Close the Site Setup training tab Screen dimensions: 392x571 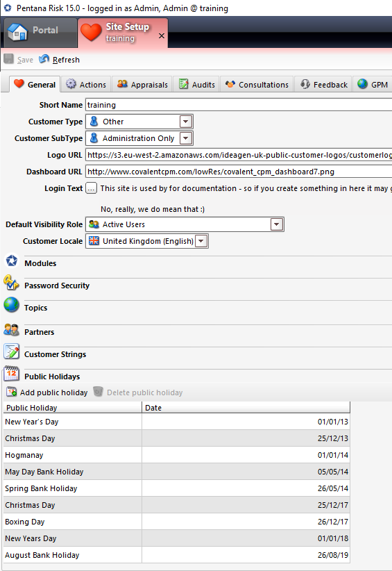pos(162,35)
